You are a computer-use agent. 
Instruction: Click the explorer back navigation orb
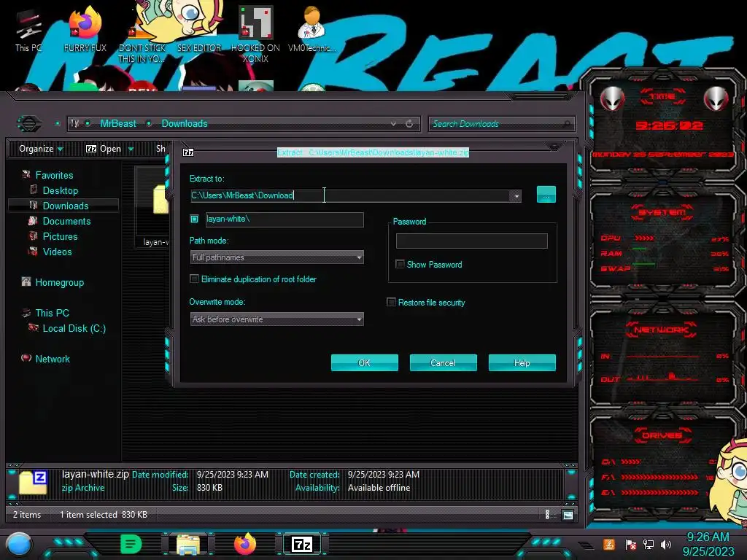coord(29,124)
